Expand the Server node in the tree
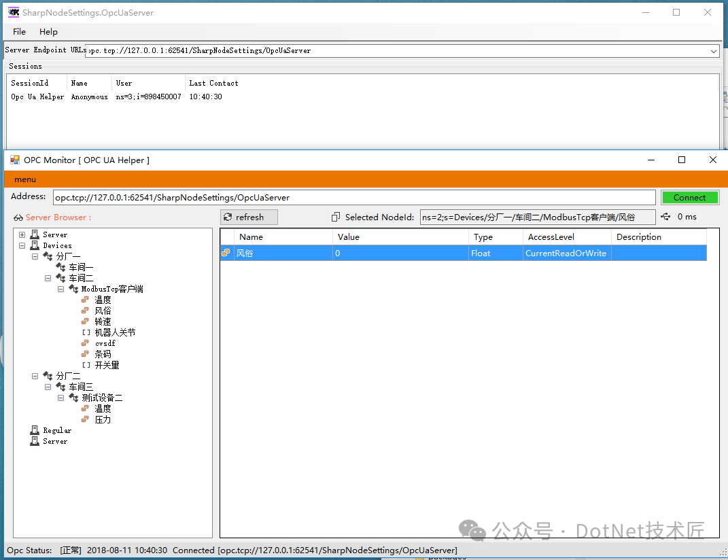 [21, 234]
